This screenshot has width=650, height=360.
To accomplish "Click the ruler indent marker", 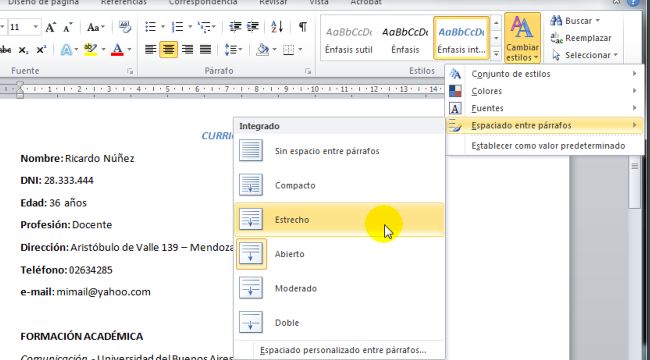I will click(x=19, y=90).
